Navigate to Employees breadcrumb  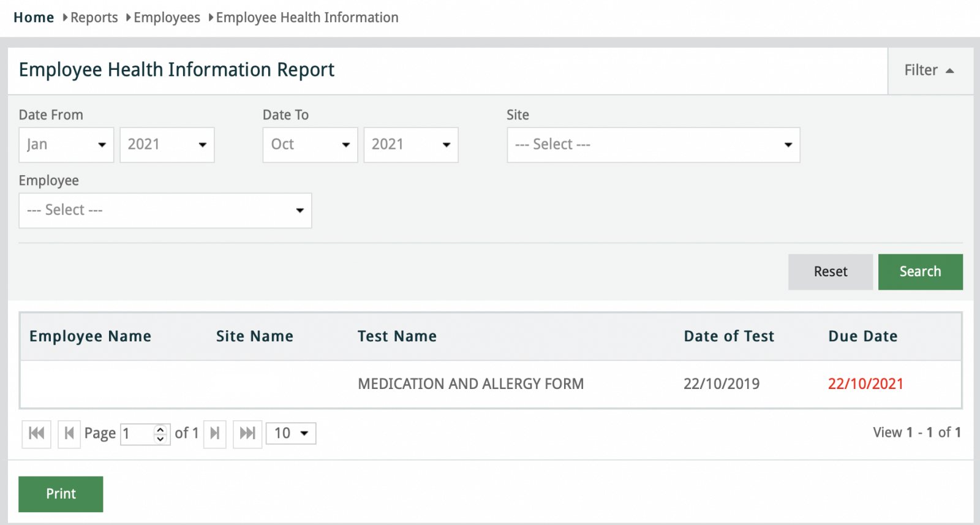167,18
